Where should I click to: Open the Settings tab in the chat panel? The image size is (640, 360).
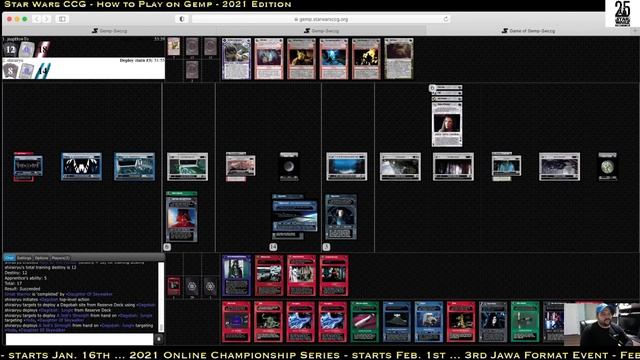24,258
